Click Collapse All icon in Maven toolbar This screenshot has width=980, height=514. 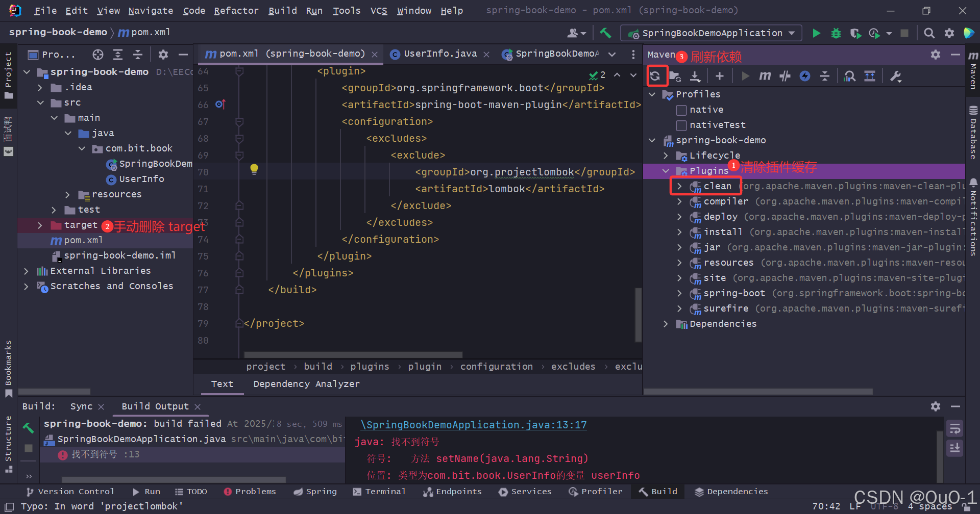click(x=825, y=76)
